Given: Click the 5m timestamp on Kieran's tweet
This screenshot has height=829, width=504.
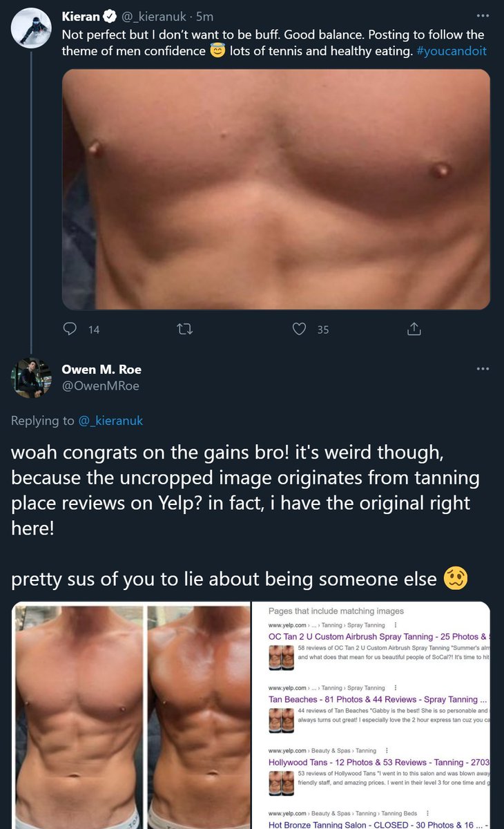Looking at the screenshot, I should pyautogui.click(x=205, y=17).
